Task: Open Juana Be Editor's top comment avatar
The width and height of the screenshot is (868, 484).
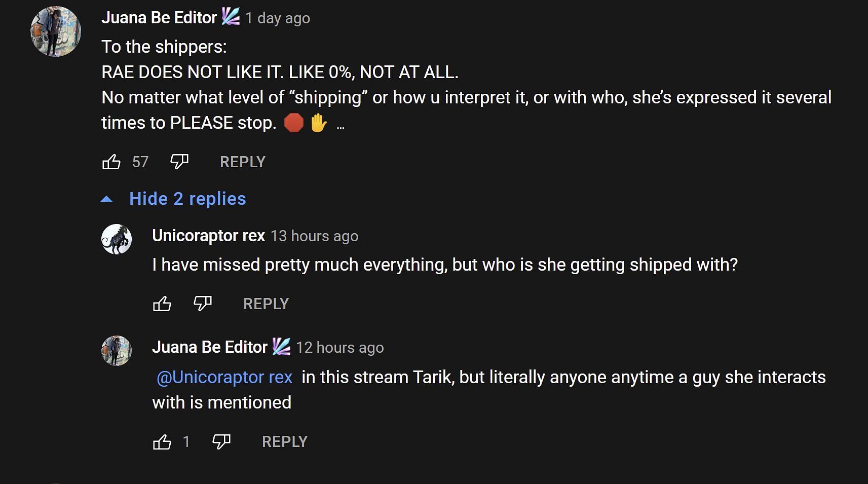Action: [x=56, y=31]
